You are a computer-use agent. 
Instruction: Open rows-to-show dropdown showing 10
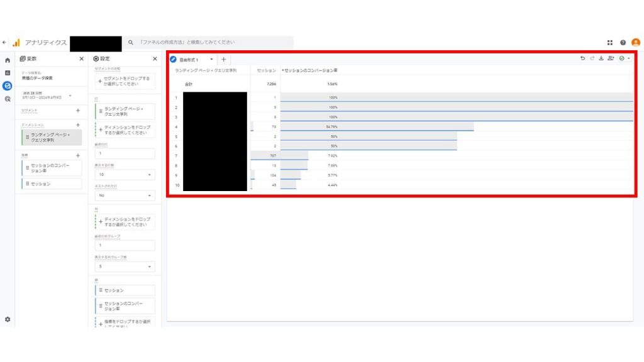click(125, 175)
